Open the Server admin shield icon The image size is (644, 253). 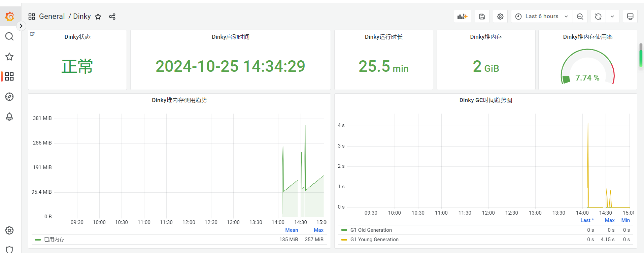(x=9, y=250)
